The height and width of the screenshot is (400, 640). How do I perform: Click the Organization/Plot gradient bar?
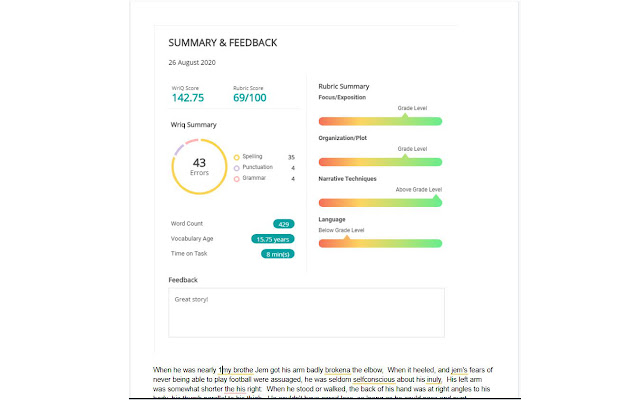click(x=380, y=163)
